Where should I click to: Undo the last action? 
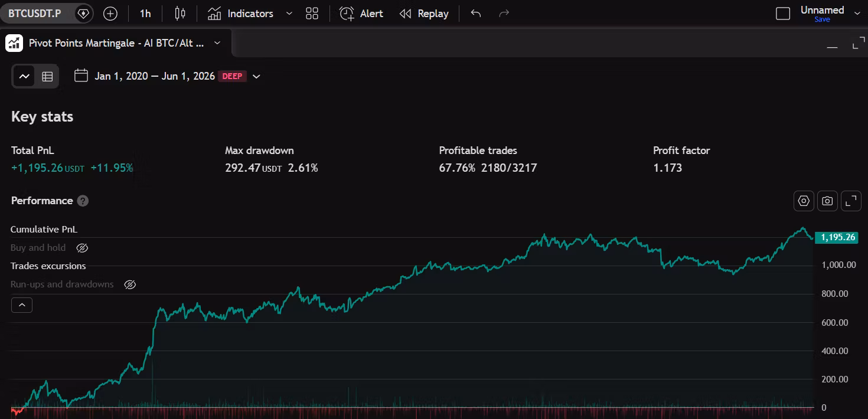pyautogui.click(x=476, y=13)
